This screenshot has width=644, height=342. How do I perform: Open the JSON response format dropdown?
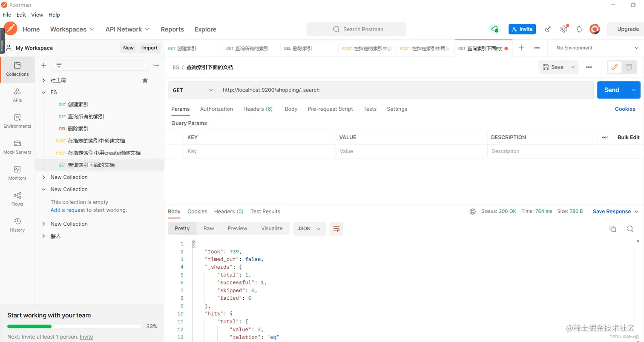(x=310, y=228)
